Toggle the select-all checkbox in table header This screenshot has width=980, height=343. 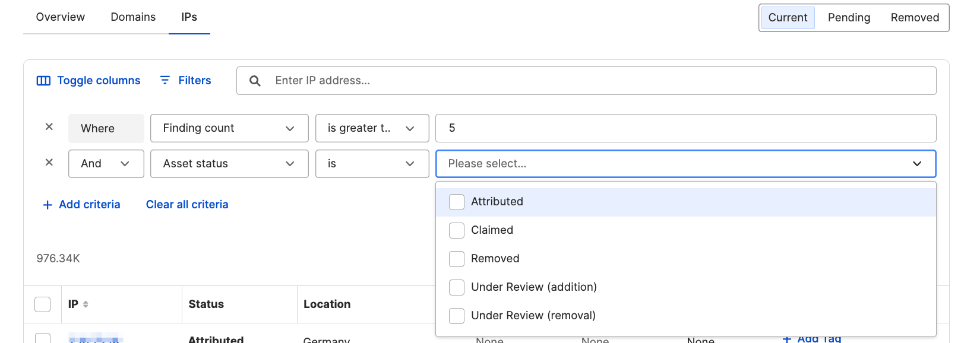pyautogui.click(x=43, y=304)
